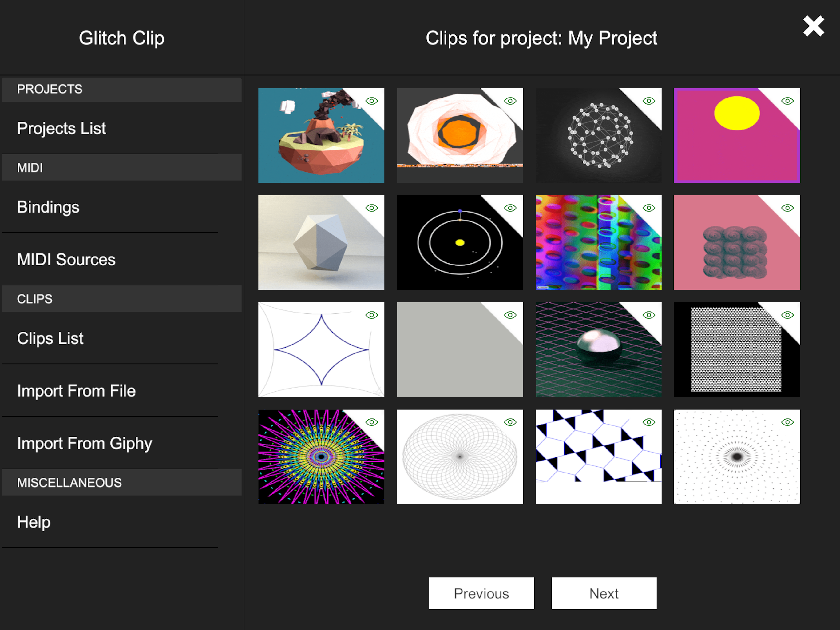Select the wireframe torus circle clip thumbnail
This screenshot has height=630, width=840.
tap(459, 457)
